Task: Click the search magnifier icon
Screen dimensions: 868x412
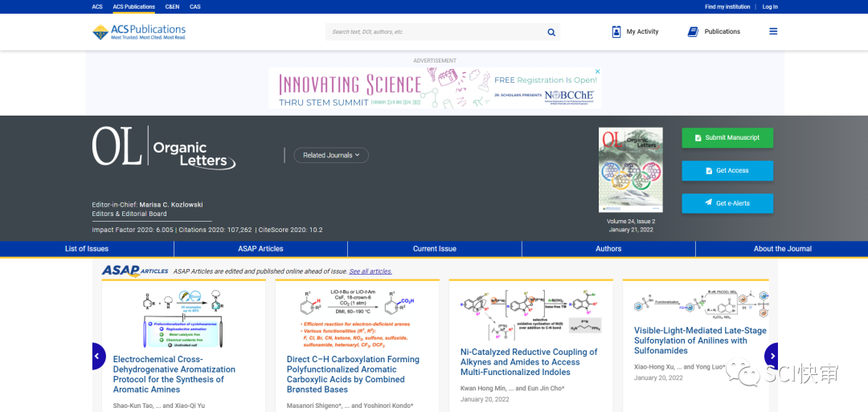Action: click(x=551, y=32)
